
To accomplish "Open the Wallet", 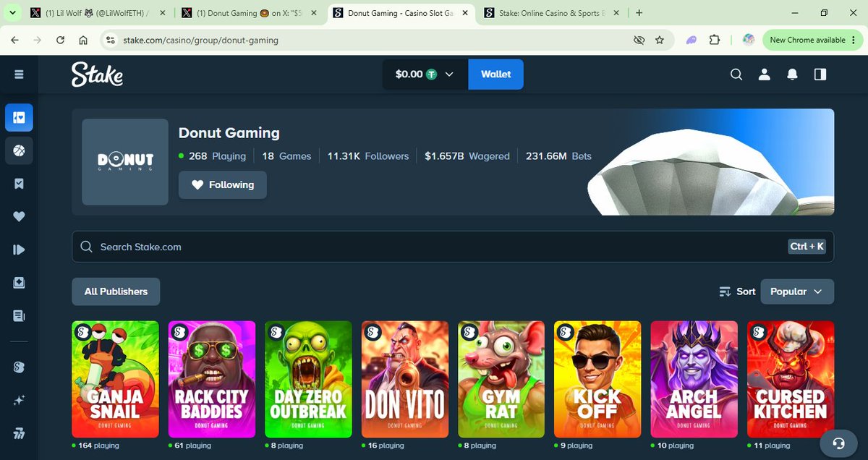I will (496, 74).
